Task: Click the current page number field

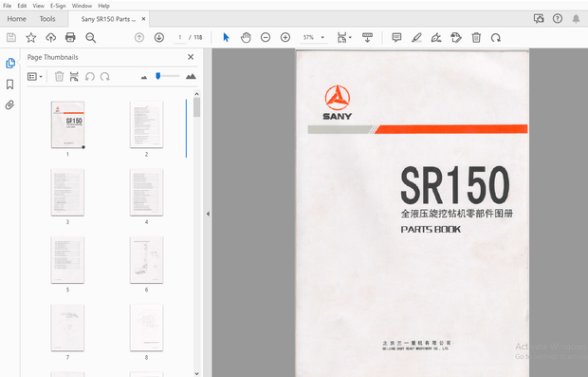Action: [180, 38]
